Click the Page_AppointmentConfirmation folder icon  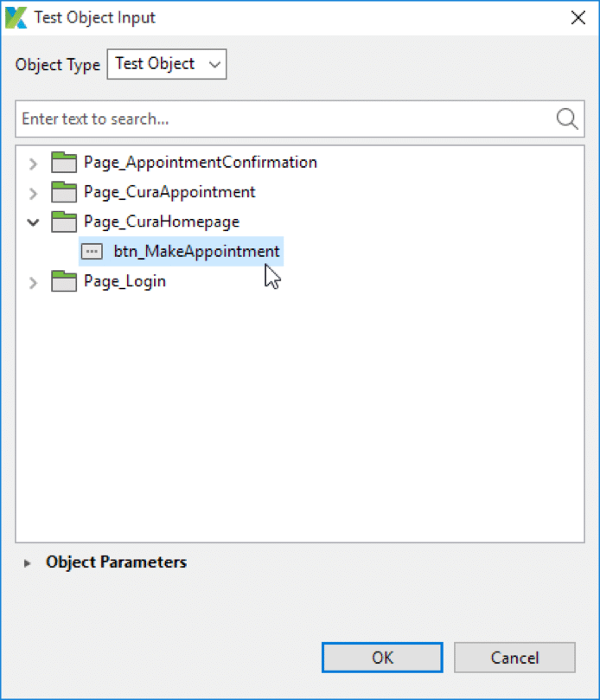coord(63,162)
